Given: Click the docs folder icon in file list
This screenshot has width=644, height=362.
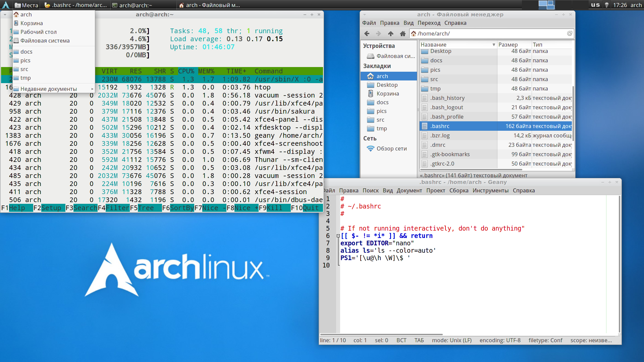Looking at the screenshot, I should 425,60.
